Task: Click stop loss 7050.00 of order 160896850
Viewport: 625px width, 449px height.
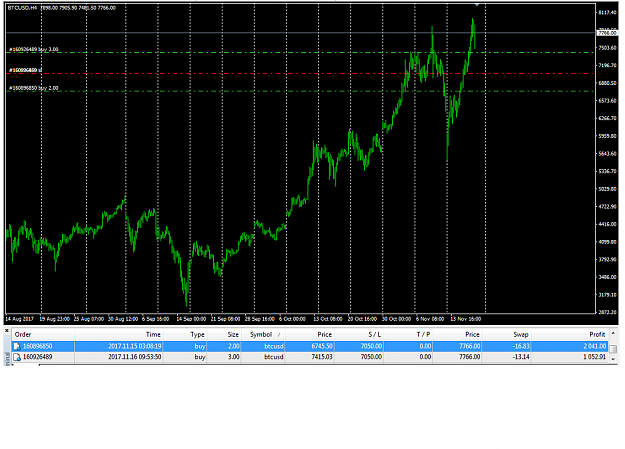Action: pos(371,346)
